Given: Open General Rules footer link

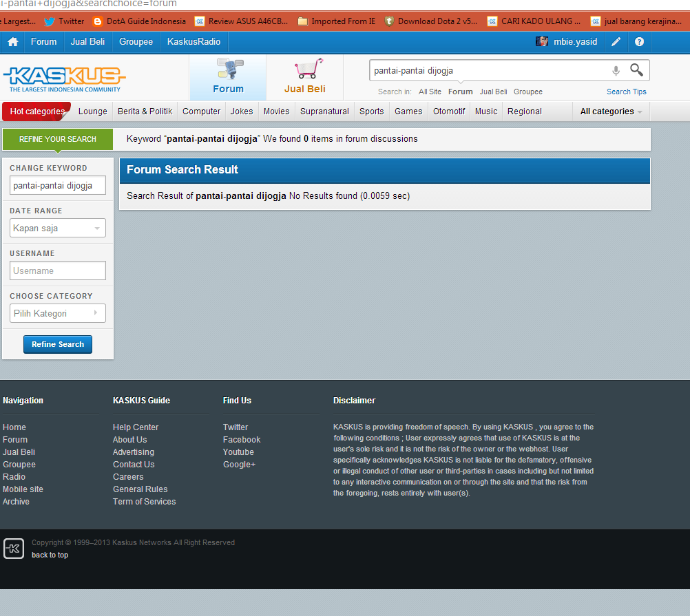Looking at the screenshot, I should 140,489.
